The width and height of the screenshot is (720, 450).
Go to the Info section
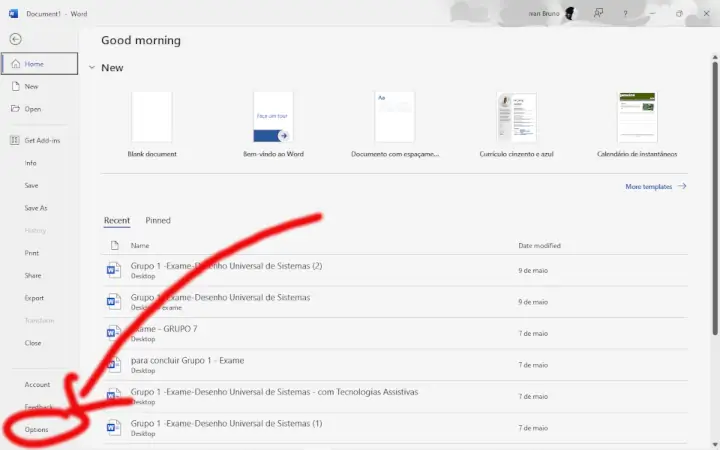click(x=30, y=163)
